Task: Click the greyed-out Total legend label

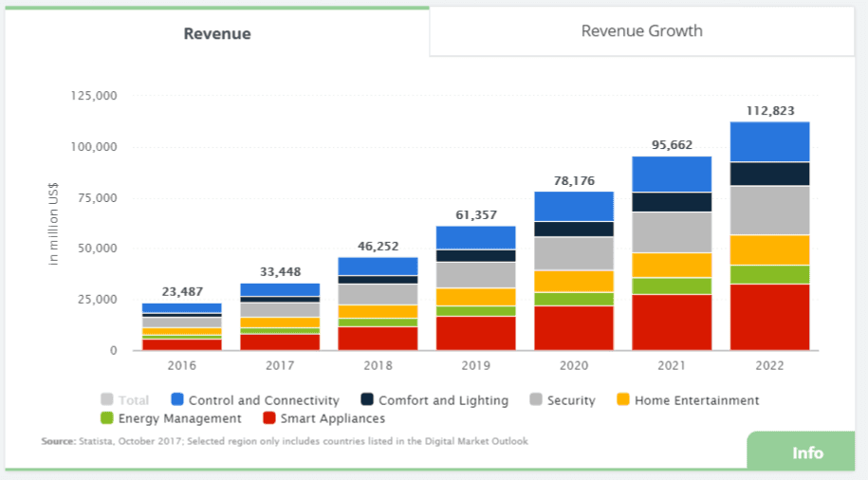Action: tap(134, 400)
